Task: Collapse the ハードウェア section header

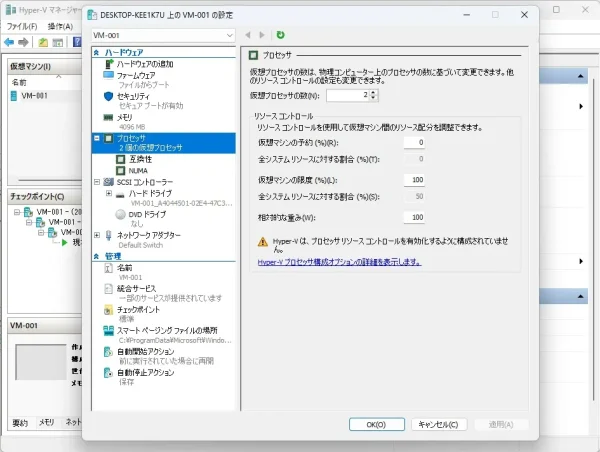Action: (96, 52)
